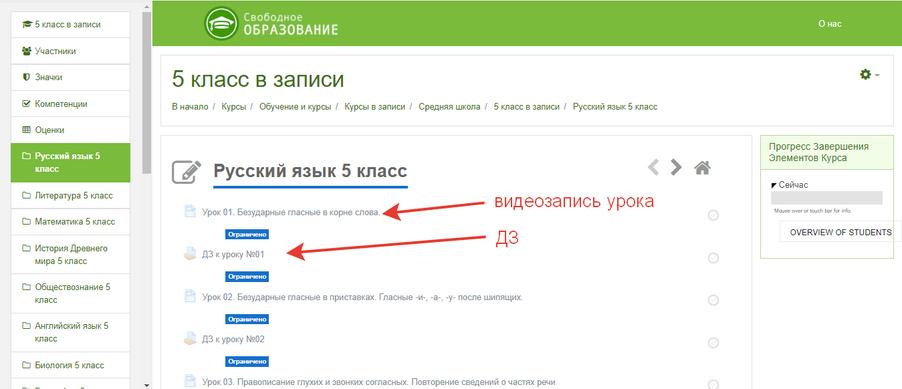Click table icon beside Оценки
902x389 pixels.
point(25,130)
